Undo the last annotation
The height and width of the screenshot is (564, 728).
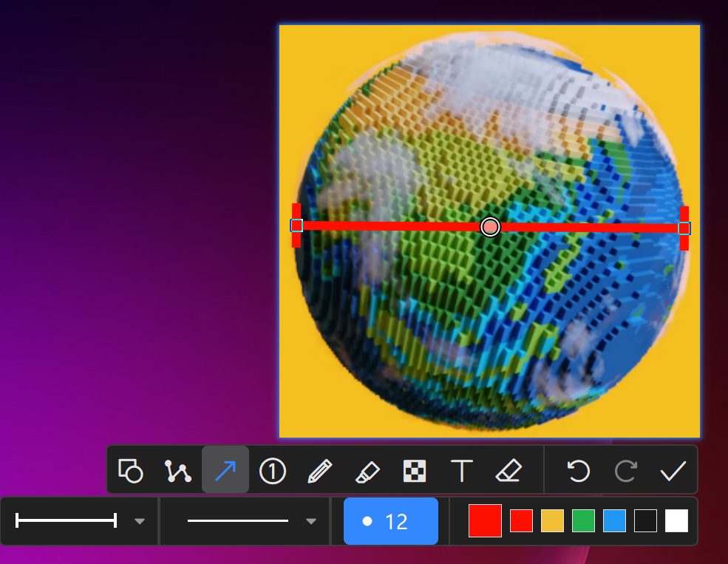[578, 470]
